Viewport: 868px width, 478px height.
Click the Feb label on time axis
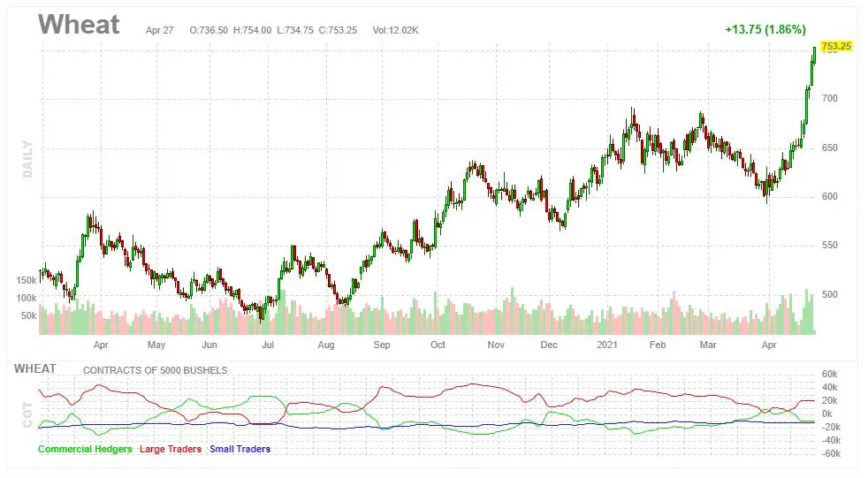(x=658, y=345)
